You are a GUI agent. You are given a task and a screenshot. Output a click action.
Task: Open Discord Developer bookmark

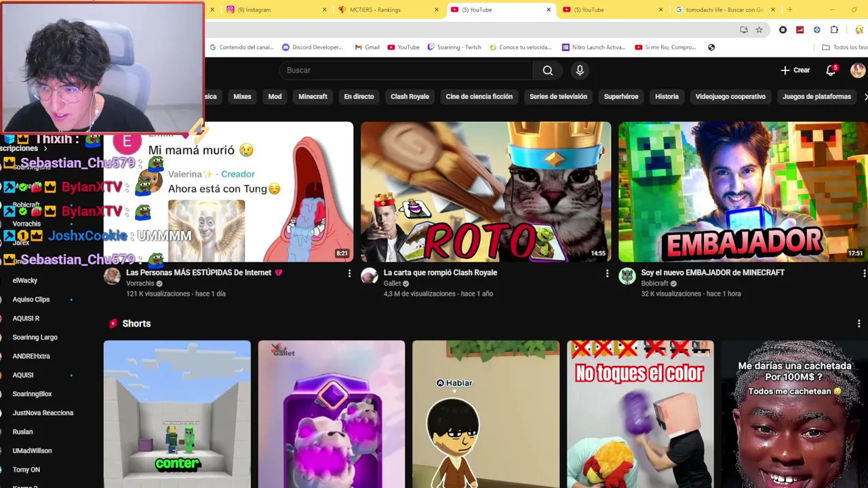[x=313, y=47]
